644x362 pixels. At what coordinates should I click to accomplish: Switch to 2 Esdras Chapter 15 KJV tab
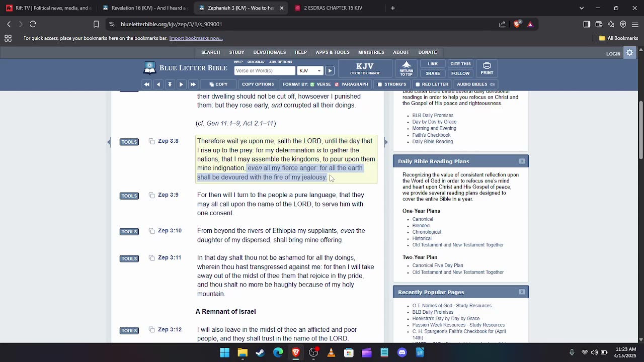pos(337,8)
